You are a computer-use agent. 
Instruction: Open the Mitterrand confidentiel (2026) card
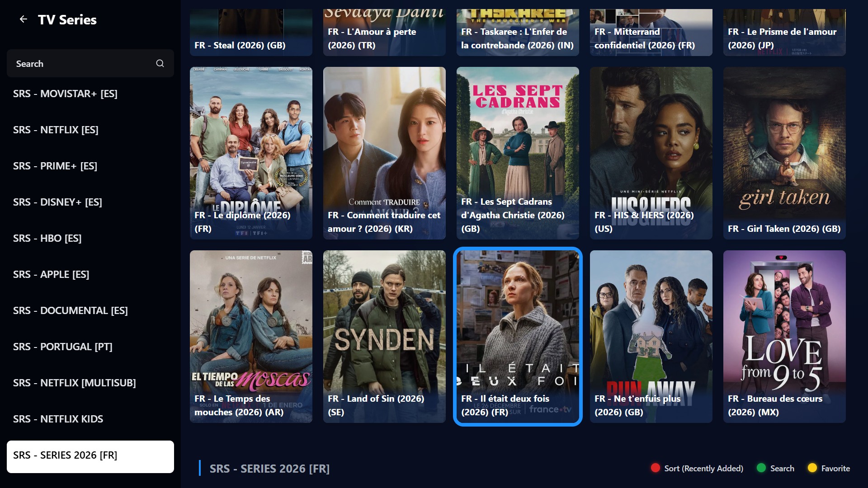click(x=651, y=33)
